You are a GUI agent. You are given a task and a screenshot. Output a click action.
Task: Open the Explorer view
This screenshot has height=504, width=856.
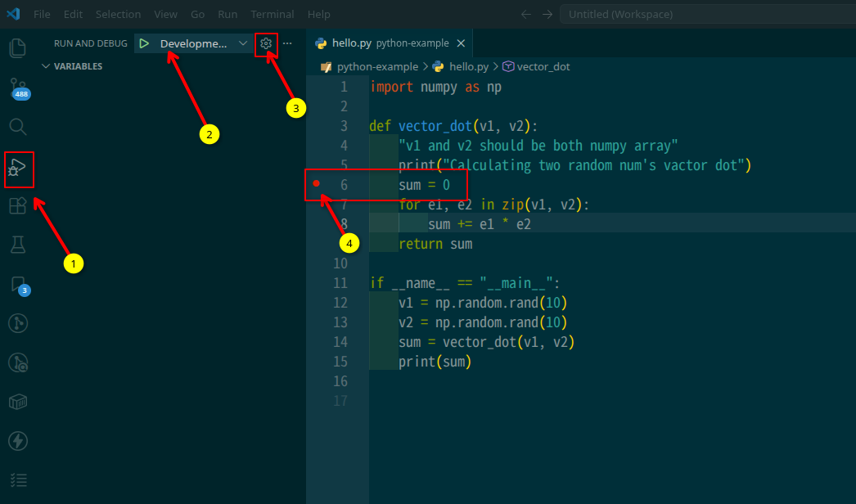tap(17, 48)
